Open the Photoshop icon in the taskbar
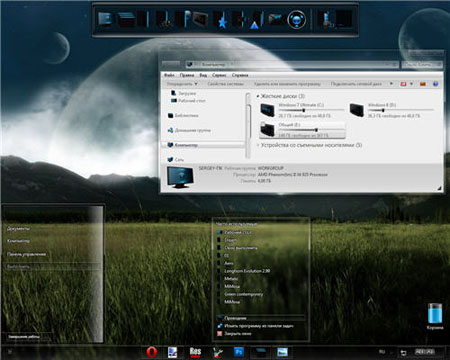 [239, 352]
